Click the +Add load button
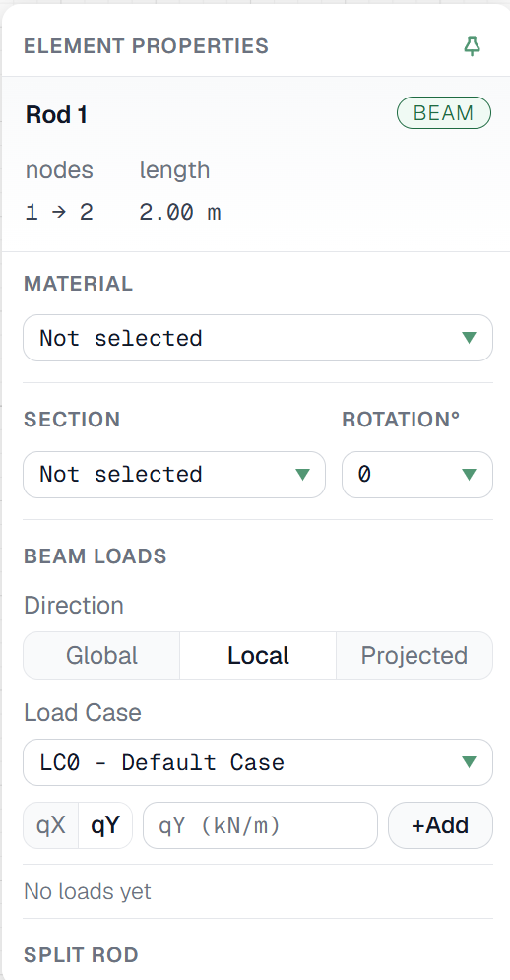The width and height of the screenshot is (510, 980). [441, 825]
